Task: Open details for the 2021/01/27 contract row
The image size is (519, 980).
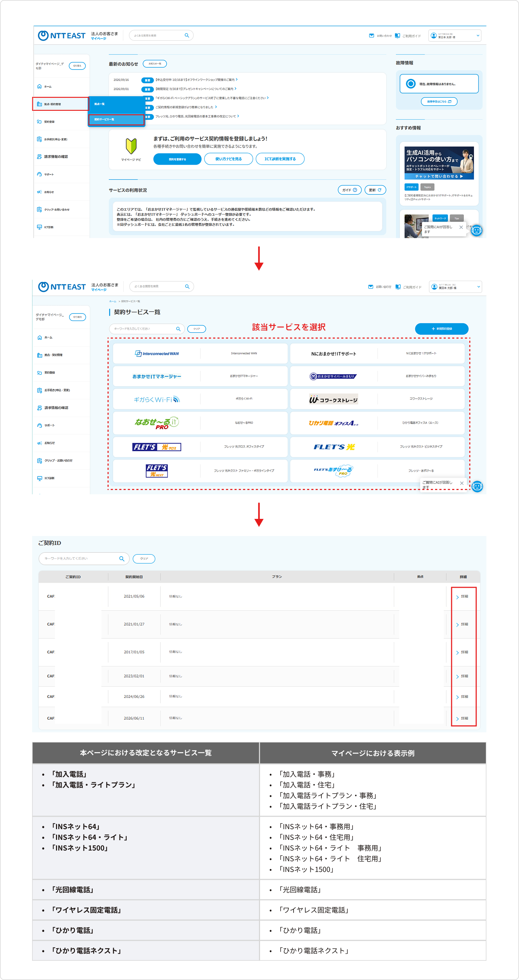Action: pyautogui.click(x=462, y=624)
